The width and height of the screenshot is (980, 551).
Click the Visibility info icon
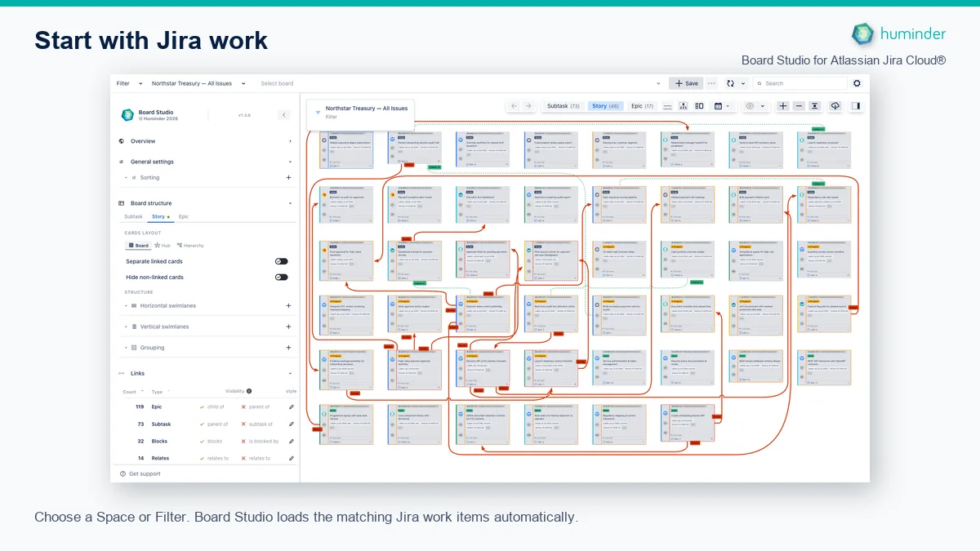[x=249, y=391]
